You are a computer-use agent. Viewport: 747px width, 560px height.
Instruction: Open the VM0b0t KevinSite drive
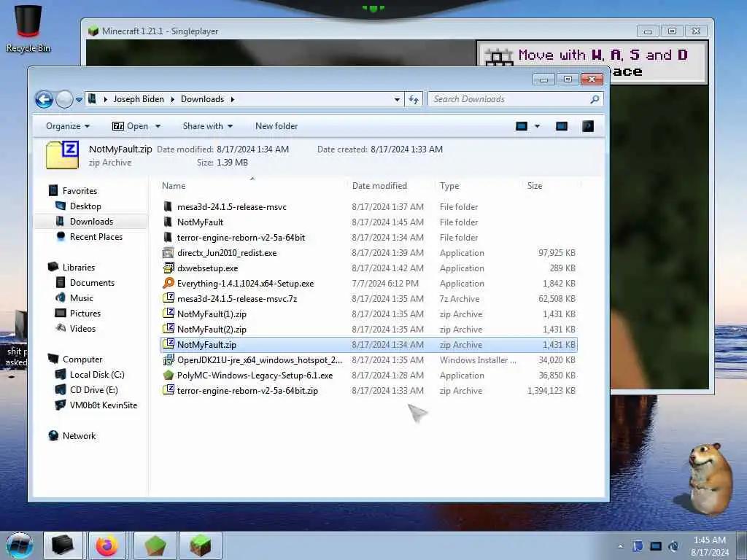click(97, 405)
